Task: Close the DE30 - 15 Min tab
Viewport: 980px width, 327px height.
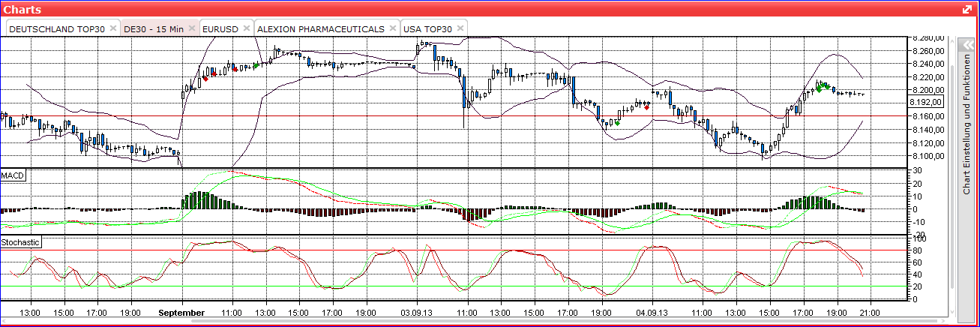Action: (192, 28)
